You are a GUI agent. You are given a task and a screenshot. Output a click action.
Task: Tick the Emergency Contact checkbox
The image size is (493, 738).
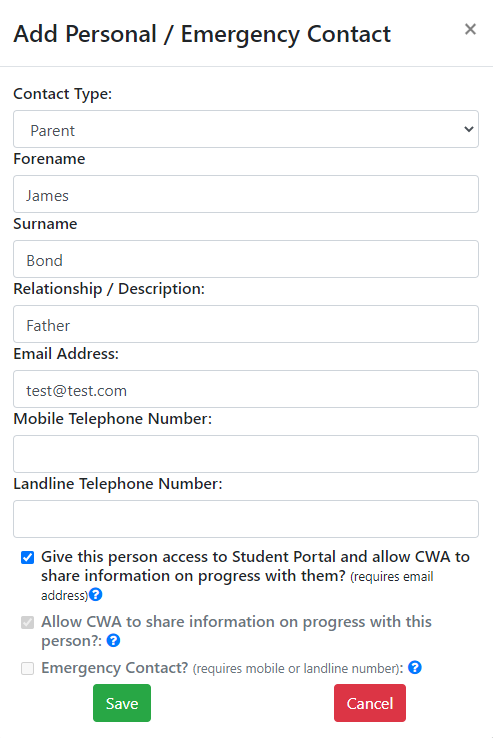click(x=27, y=668)
